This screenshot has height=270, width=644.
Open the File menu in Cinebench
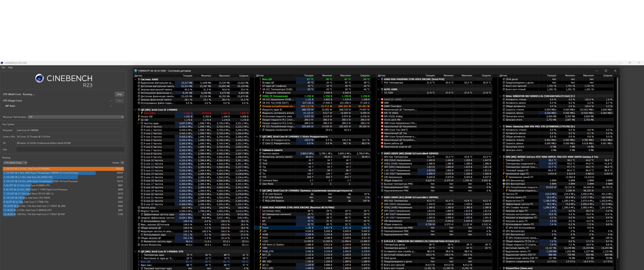(3, 68)
